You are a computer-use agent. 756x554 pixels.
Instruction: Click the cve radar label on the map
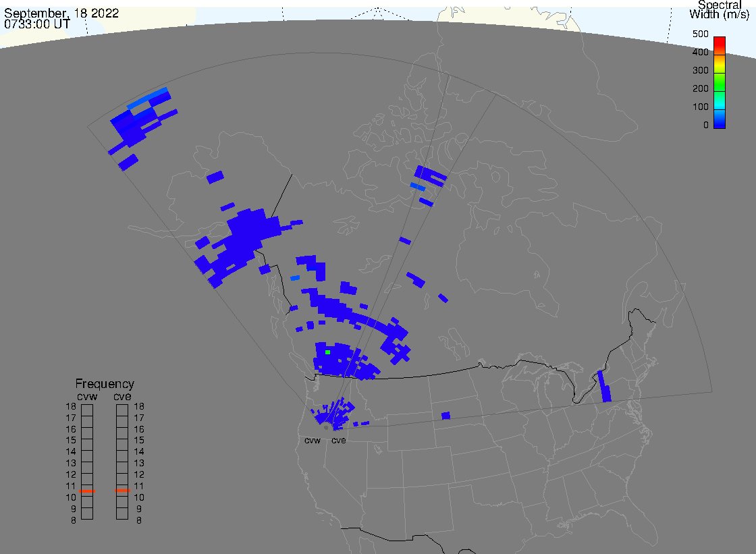point(338,441)
